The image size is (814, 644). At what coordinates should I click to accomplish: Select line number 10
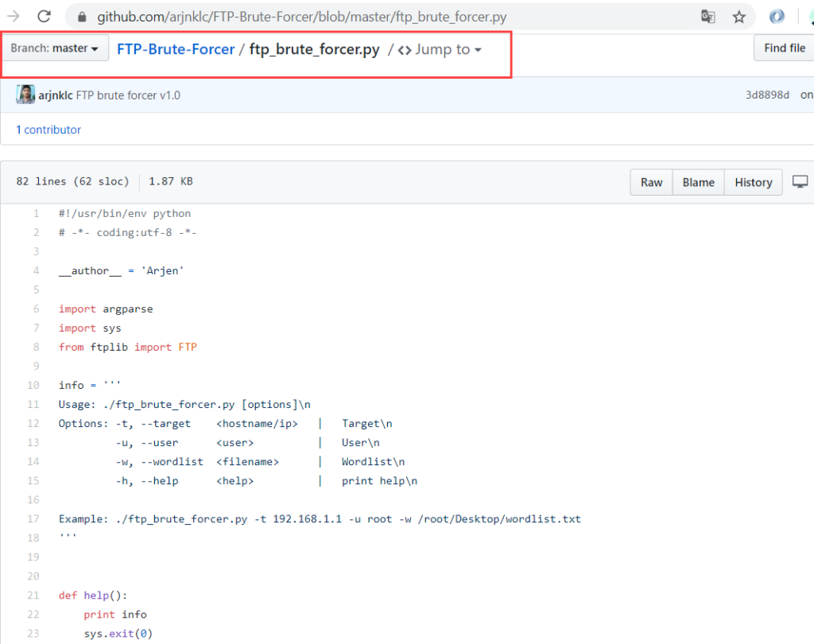coord(33,386)
